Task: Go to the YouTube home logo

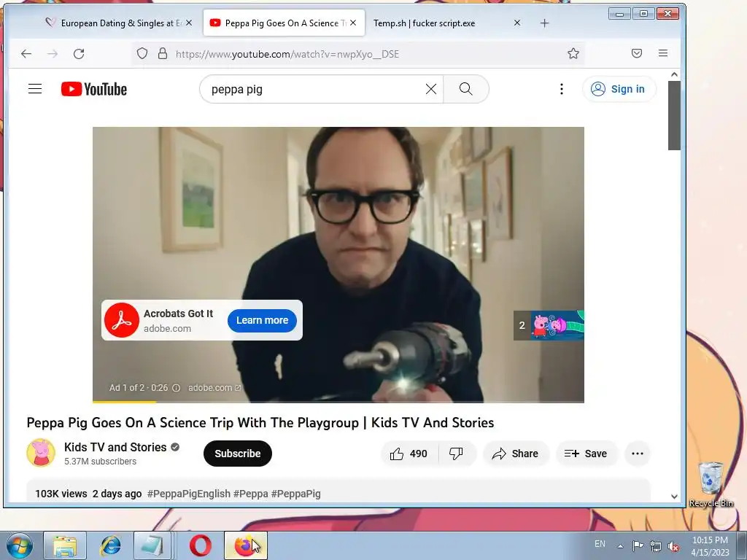Action: (x=94, y=89)
